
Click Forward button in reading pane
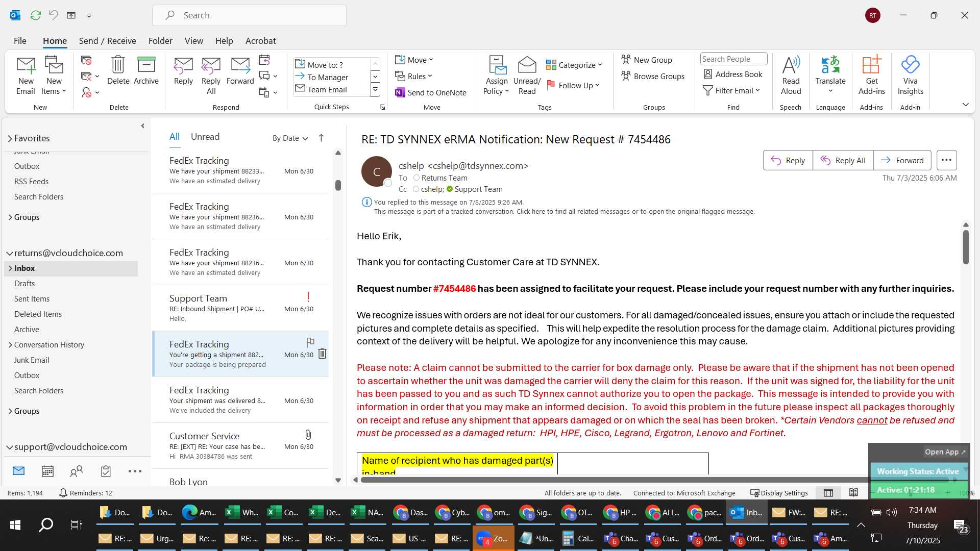tap(902, 160)
